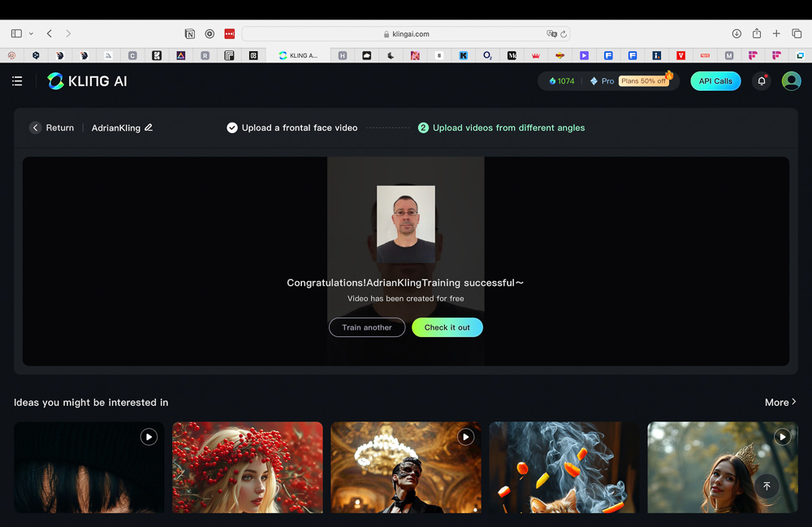Click the face portrait thumbnail
Screen dimensions: 812x527
tap(405, 224)
